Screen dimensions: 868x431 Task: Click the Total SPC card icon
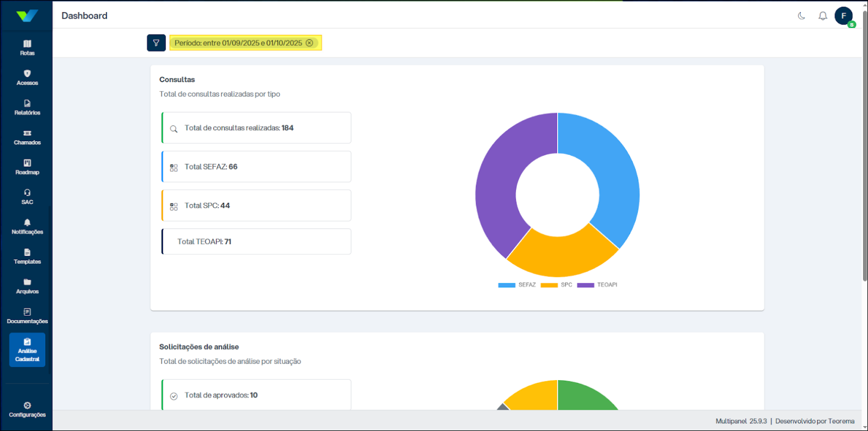(174, 207)
